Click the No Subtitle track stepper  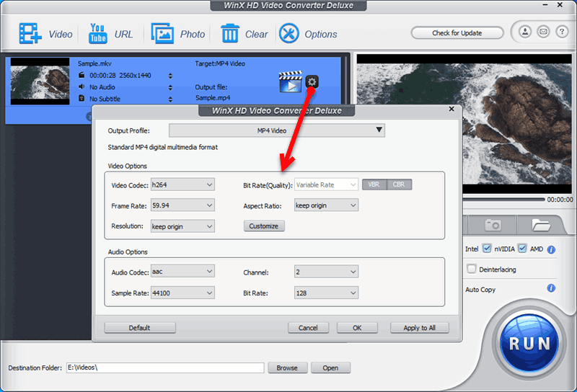click(170, 99)
